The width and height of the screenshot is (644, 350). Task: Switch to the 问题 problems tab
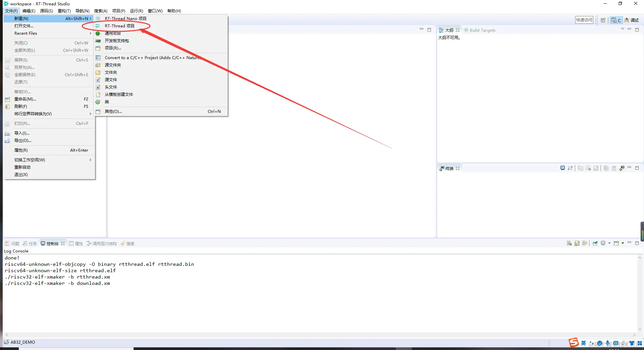click(12, 243)
